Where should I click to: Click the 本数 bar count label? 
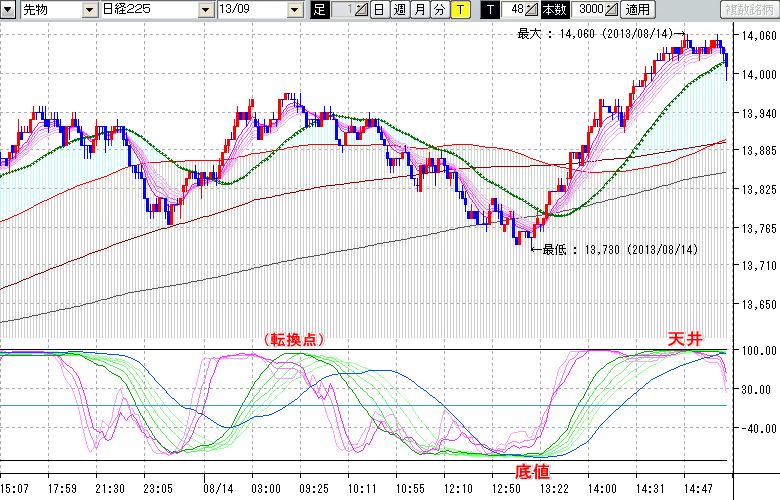click(554, 10)
